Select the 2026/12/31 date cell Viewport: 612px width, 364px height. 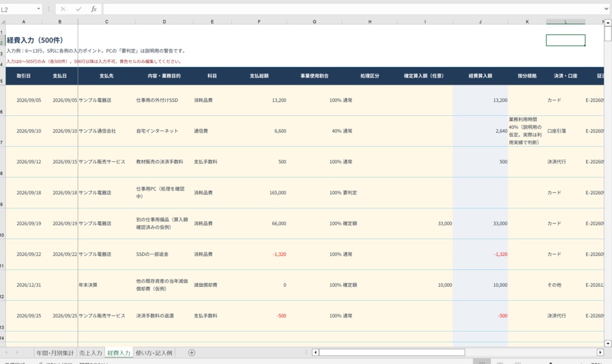coord(24,285)
